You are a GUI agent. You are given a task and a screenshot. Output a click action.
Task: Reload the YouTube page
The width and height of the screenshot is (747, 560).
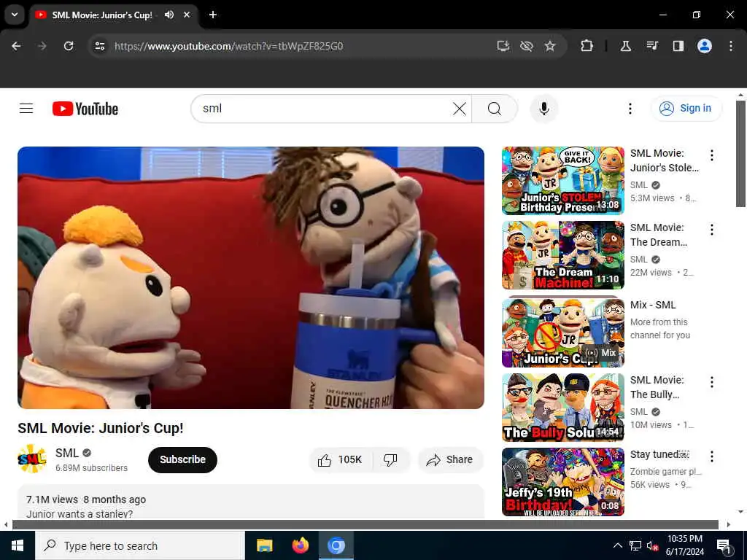[69, 46]
